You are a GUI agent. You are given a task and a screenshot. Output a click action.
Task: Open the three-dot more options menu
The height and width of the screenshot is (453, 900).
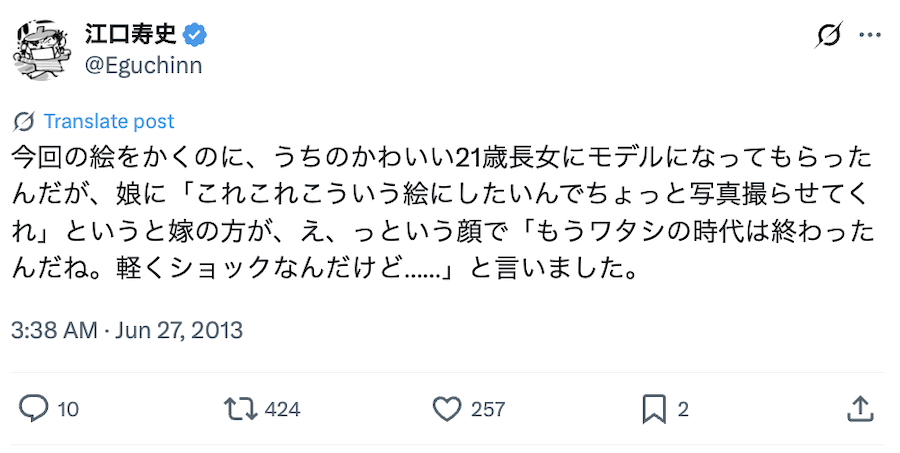[870, 36]
